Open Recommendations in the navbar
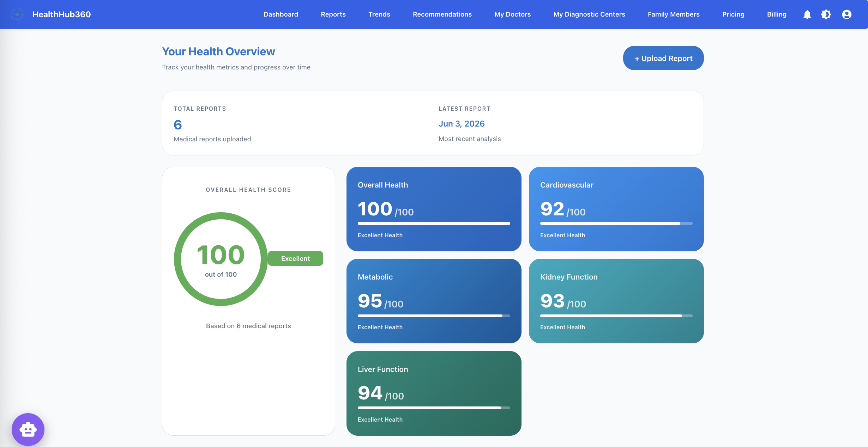 point(442,14)
